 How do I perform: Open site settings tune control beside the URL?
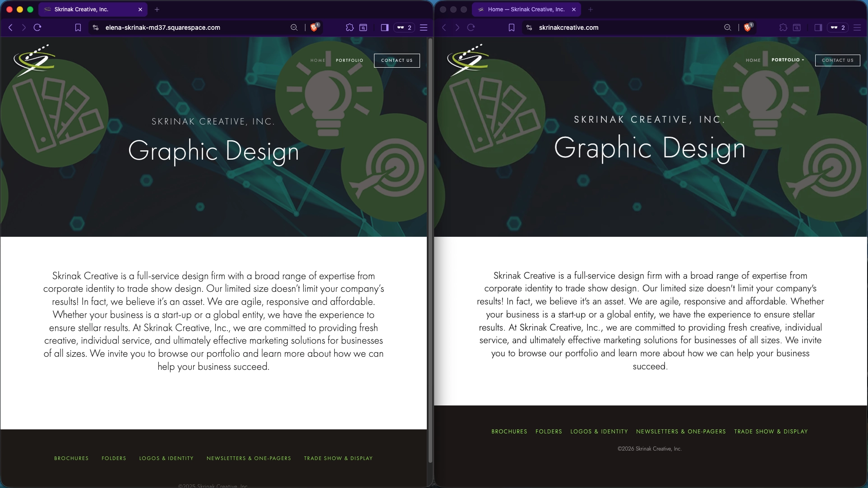tap(529, 28)
